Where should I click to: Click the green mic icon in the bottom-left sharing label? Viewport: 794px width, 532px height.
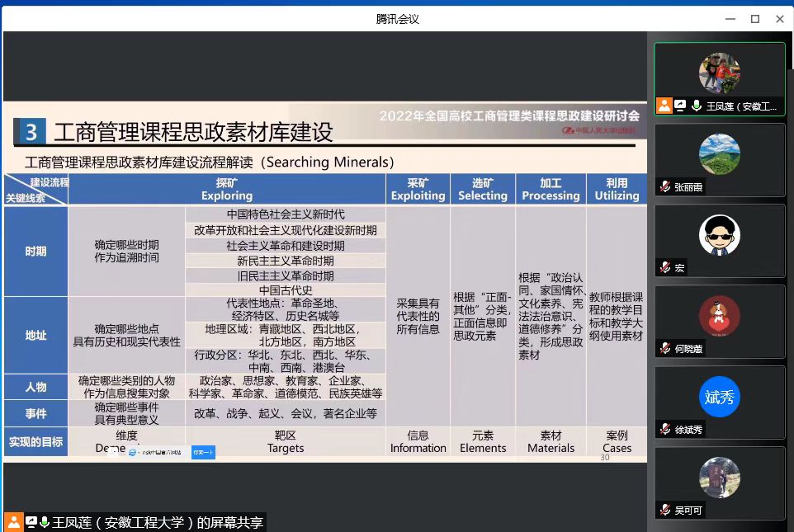click(x=45, y=523)
